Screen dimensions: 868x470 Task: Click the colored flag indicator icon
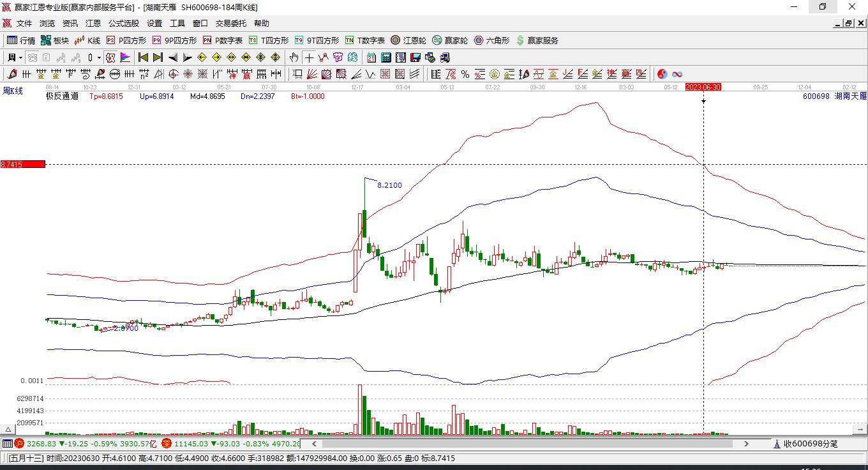point(125,57)
